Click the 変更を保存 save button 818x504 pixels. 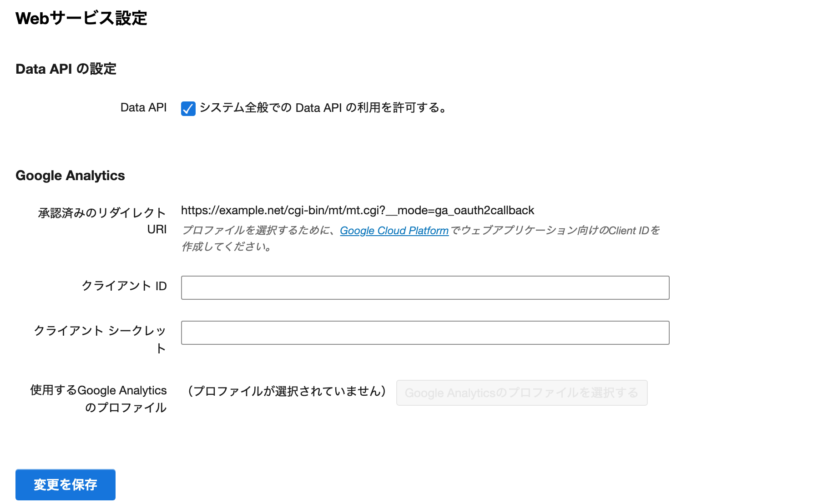pyautogui.click(x=65, y=484)
